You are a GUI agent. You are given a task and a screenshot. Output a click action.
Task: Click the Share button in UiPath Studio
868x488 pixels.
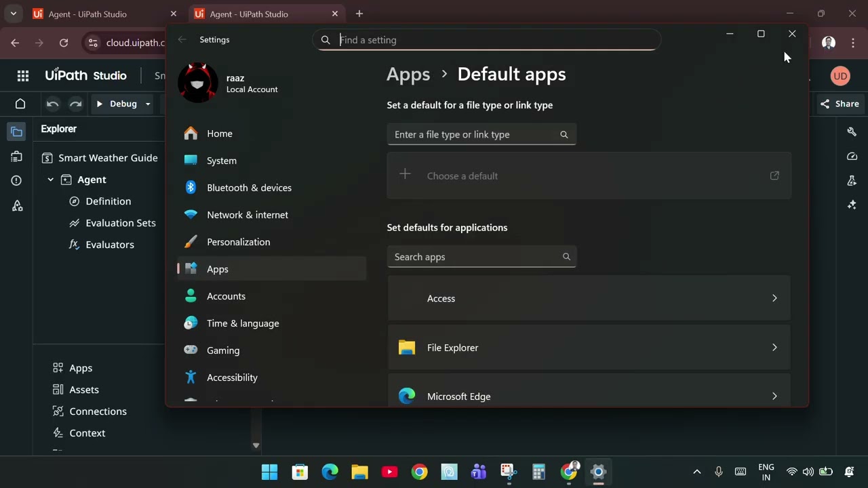pos(840,104)
